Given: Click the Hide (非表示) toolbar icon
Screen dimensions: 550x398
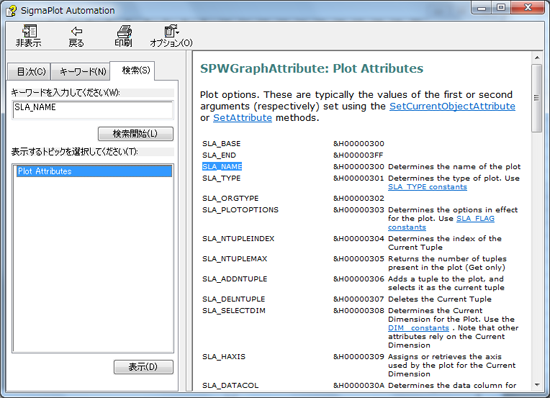Looking at the screenshot, I should click(x=29, y=36).
